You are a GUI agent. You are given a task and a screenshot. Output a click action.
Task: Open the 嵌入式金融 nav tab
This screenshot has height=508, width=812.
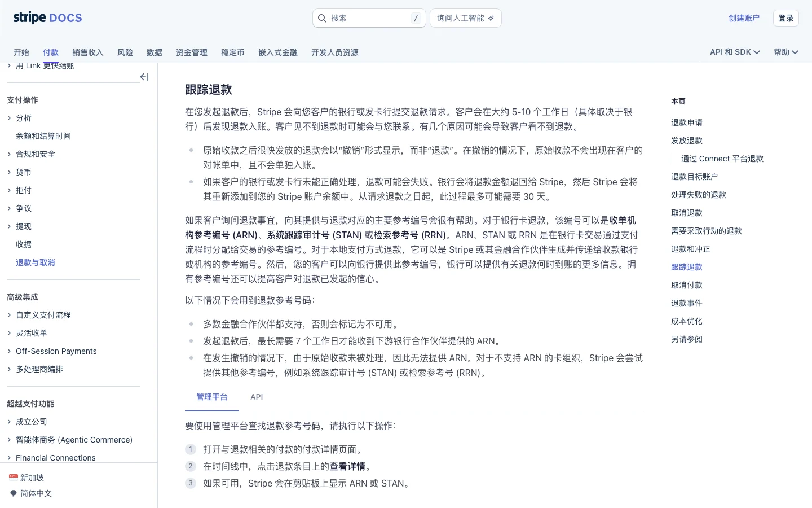(x=278, y=52)
